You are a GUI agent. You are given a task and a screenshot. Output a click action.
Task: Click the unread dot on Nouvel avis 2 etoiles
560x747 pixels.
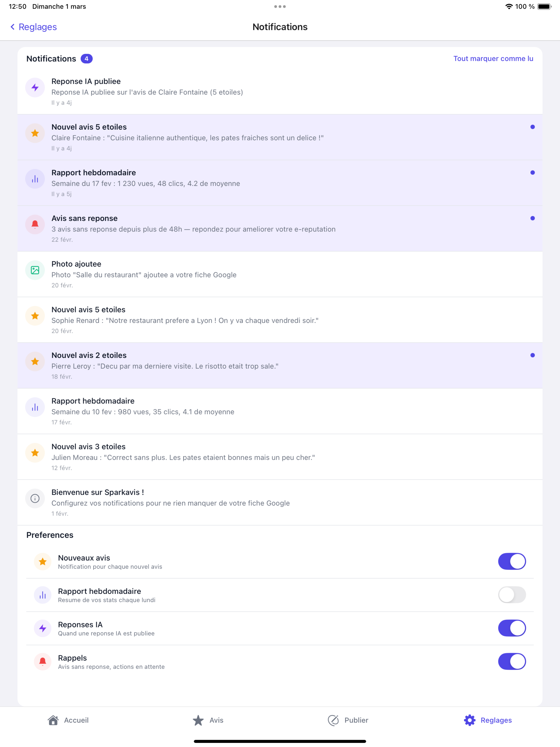coord(532,355)
